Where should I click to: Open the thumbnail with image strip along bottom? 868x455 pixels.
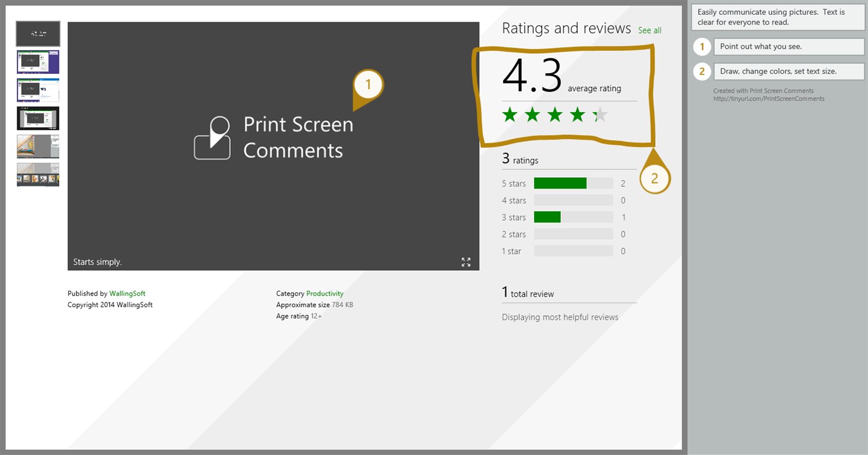coord(38,174)
